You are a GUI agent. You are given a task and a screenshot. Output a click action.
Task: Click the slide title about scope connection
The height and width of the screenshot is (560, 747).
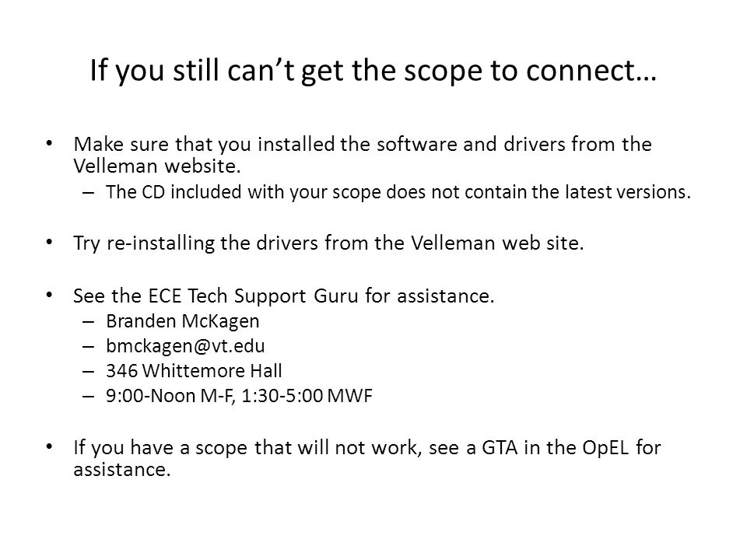373,71
